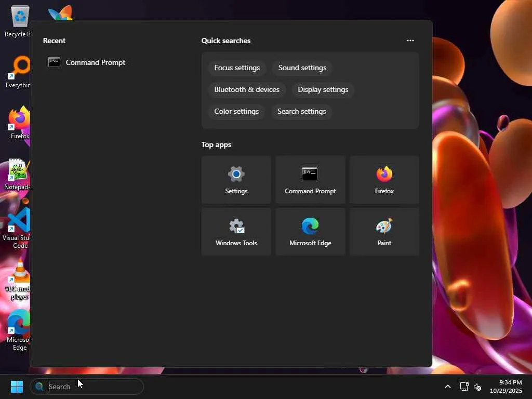The width and height of the screenshot is (532, 399).
Task: Click the Focus settings quick search
Action: pos(237,68)
